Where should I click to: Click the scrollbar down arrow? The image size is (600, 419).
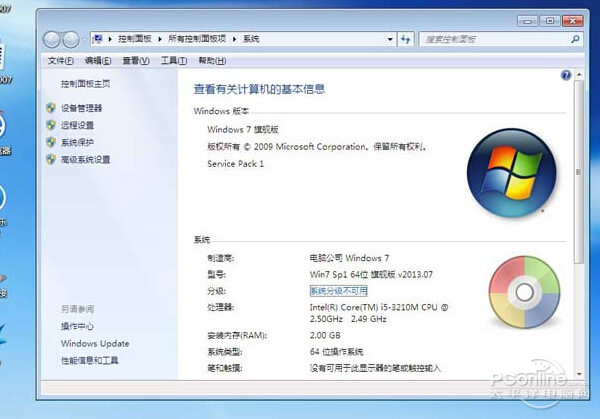pyautogui.click(x=579, y=373)
